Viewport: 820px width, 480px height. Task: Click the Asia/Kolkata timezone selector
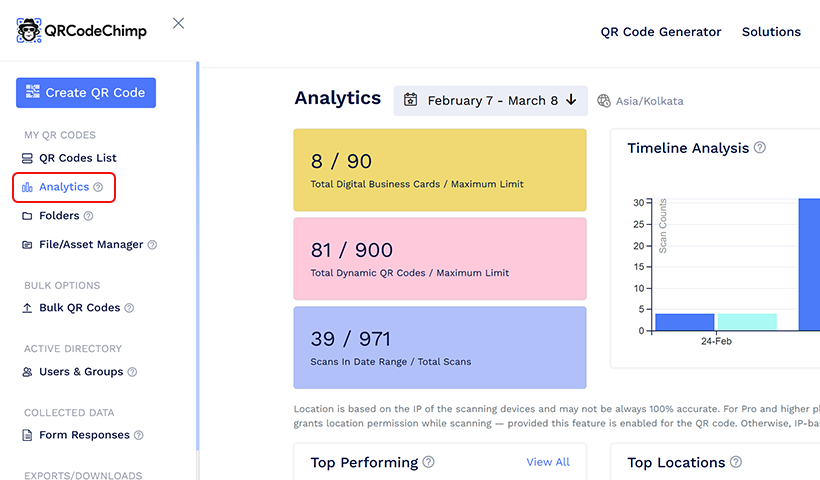pos(640,101)
